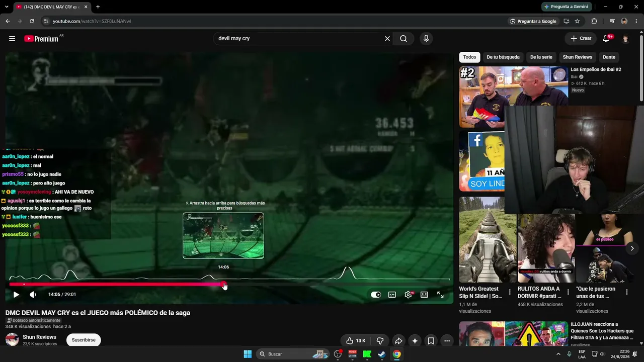Open Shun Reviews channel avatar
The width and height of the screenshot is (644, 362).
click(x=12, y=340)
